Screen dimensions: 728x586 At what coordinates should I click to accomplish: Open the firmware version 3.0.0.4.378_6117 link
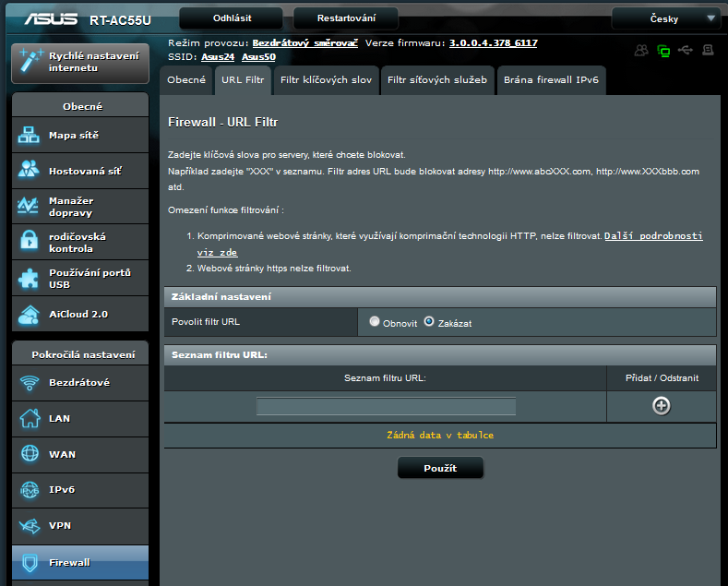[493, 43]
